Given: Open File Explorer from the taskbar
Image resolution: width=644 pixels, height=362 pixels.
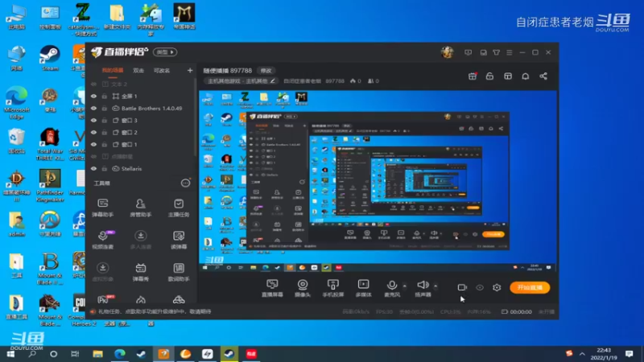Looking at the screenshot, I should [x=97, y=354].
